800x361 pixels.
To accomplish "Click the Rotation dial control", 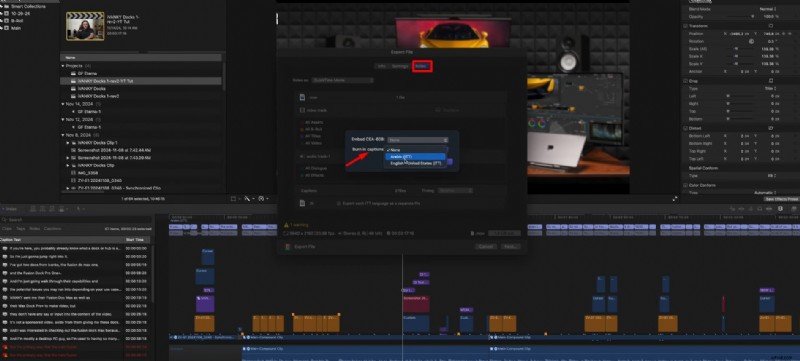I will click(x=752, y=41).
